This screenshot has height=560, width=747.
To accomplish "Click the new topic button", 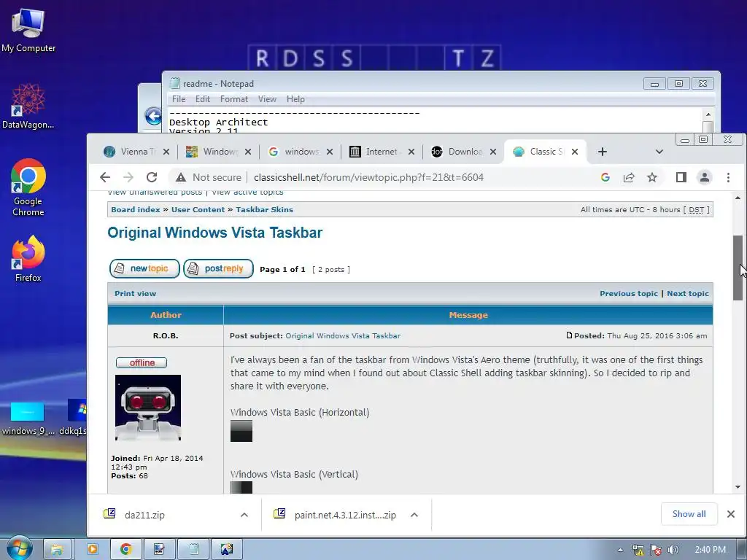I will (144, 268).
